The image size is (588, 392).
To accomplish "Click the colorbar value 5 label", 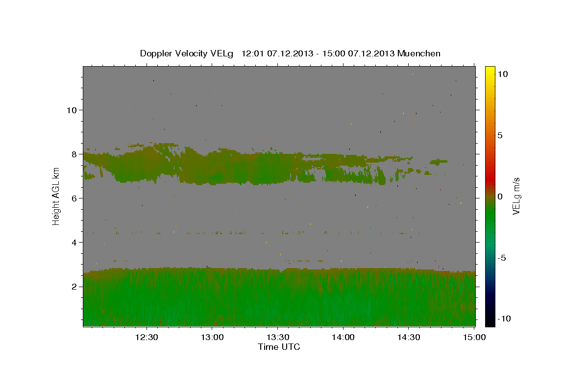I will 500,135.
